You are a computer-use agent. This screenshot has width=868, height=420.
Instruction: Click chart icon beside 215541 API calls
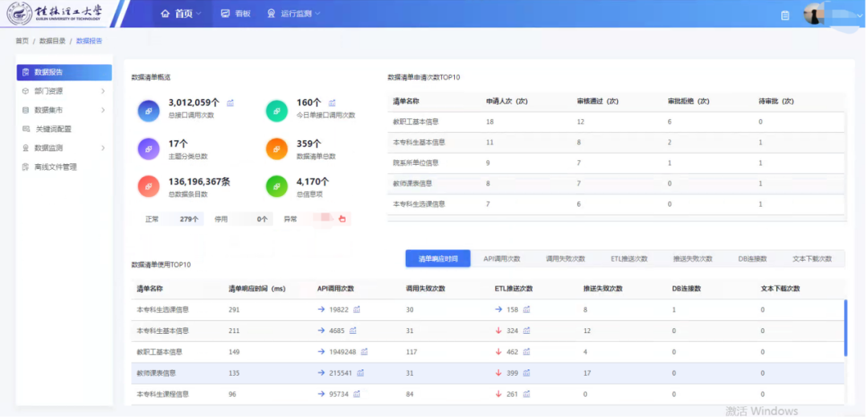(360, 373)
